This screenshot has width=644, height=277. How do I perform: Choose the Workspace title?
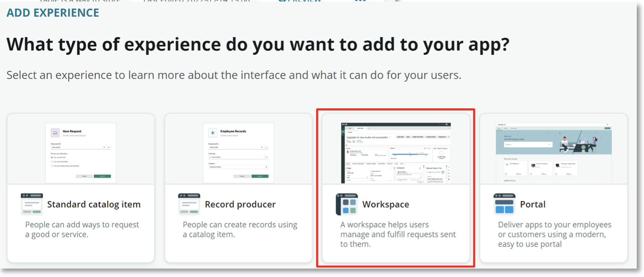386,205
